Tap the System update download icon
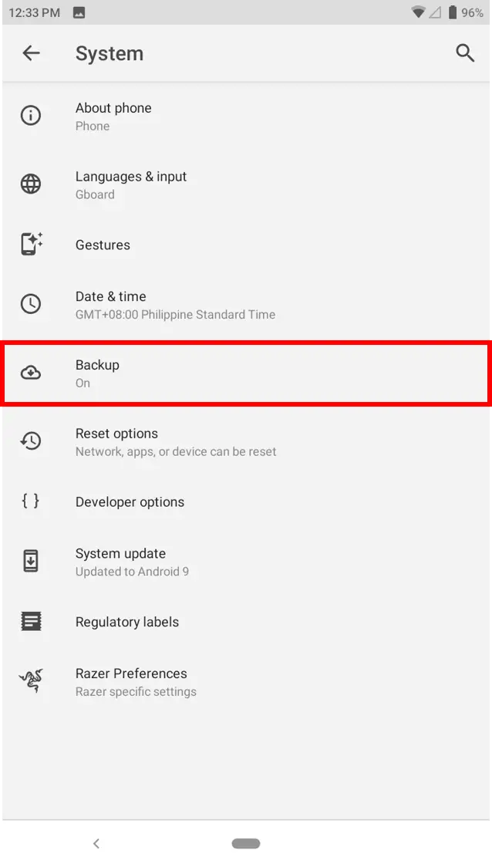This screenshot has width=492, height=868. coord(31,561)
